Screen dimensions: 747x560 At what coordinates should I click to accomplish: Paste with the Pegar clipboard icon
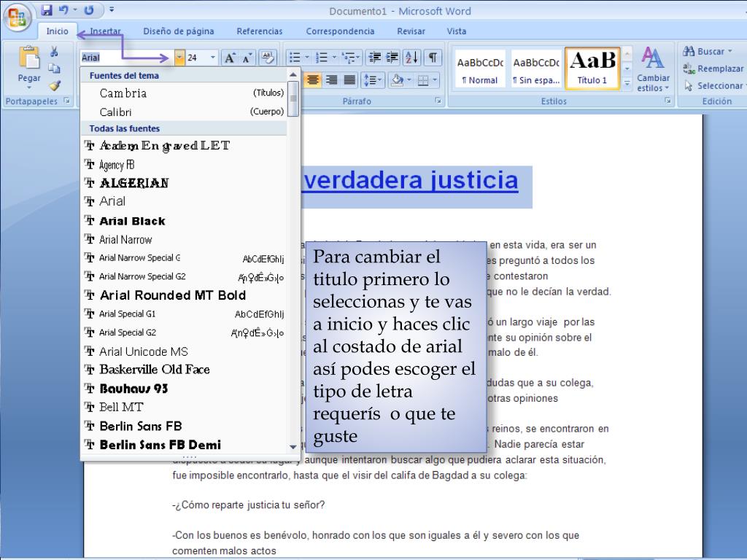29,58
